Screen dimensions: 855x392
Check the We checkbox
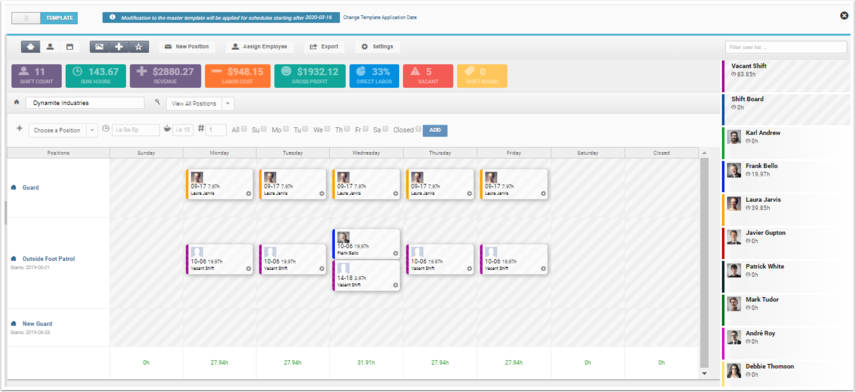[327, 129]
